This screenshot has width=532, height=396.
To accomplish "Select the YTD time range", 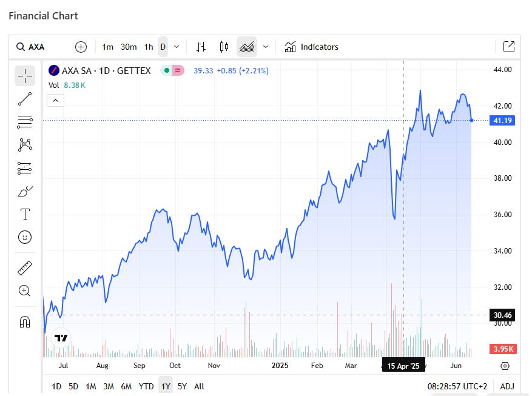I will click(x=146, y=386).
